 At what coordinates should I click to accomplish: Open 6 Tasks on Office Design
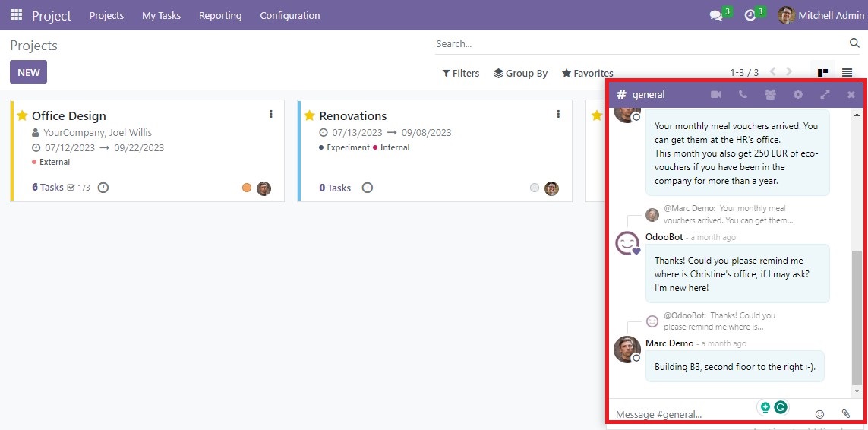[x=48, y=188]
